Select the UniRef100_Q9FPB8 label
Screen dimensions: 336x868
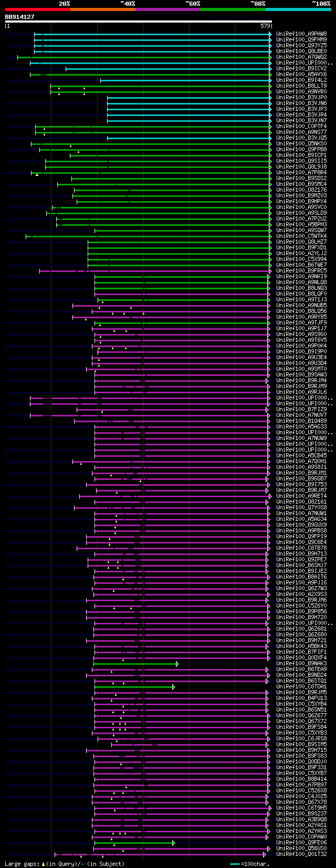pos(301,149)
